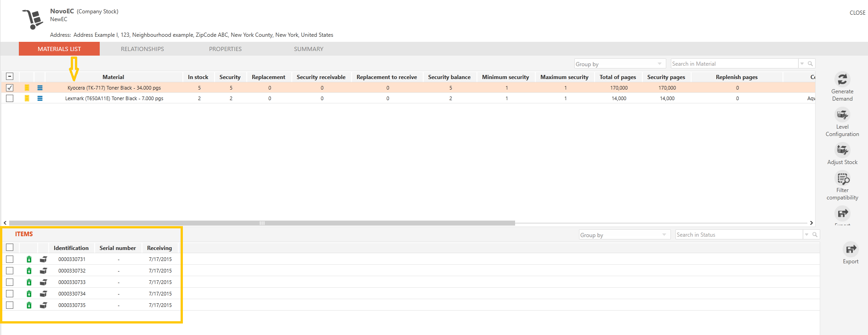The height and width of the screenshot is (335, 868).
Task: Open the Summary tab
Action: click(x=309, y=49)
